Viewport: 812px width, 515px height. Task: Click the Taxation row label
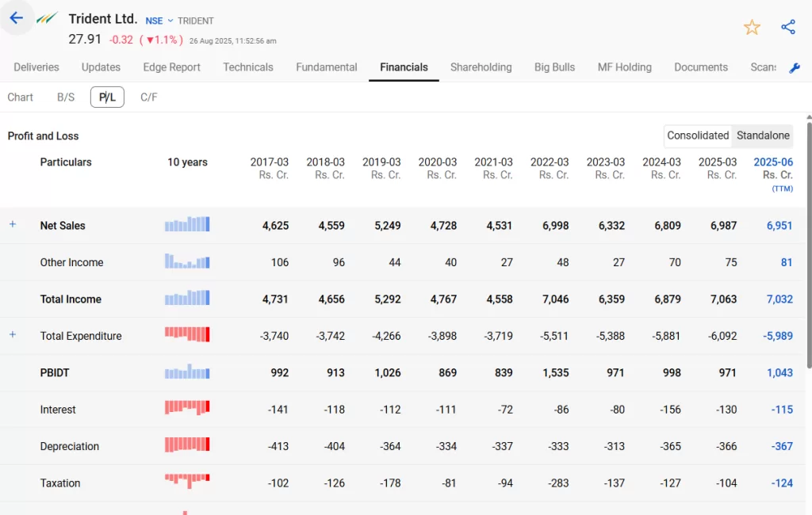coord(60,483)
